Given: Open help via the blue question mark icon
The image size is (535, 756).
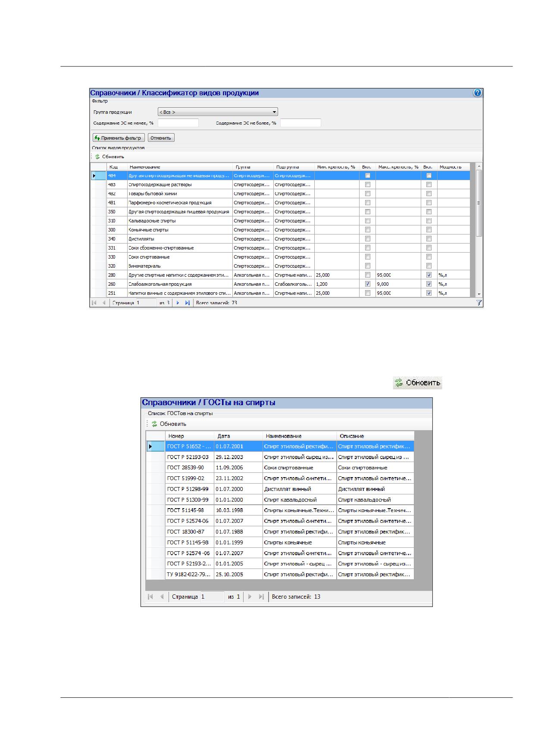Looking at the screenshot, I should [477, 93].
